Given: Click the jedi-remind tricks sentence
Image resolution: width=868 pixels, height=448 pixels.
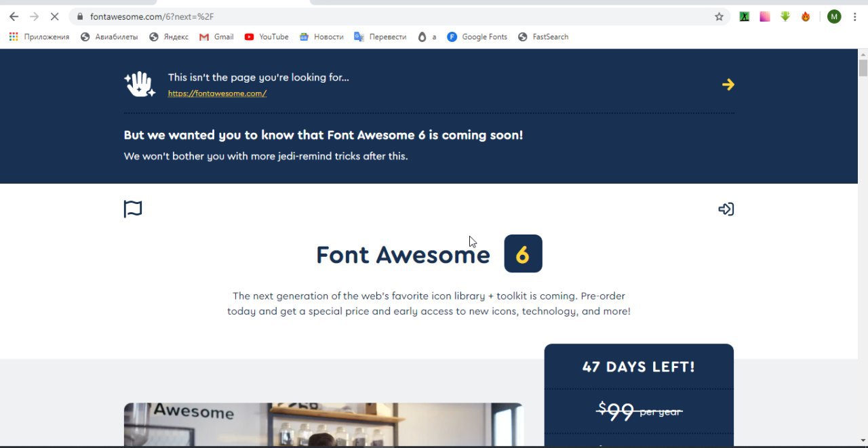Looking at the screenshot, I should click(266, 156).
